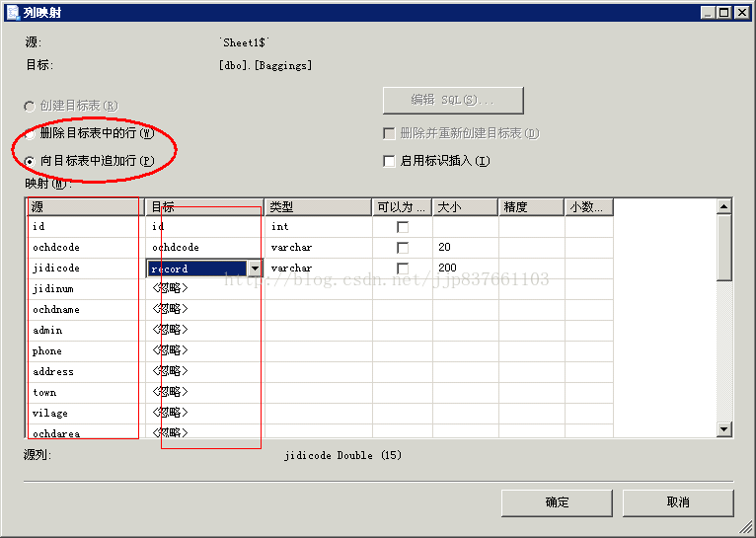Image resolution: width=756 pixels, height=538 pixels.
Task: Select the source cell ochdname
Action: coord(85,310)
